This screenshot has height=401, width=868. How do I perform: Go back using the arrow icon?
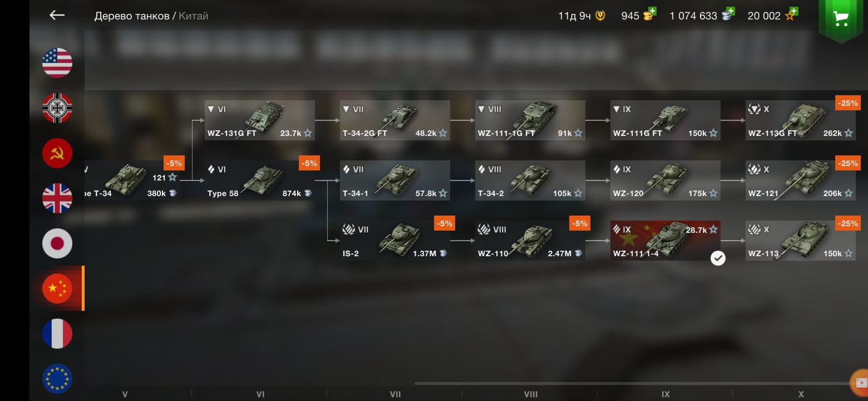click(57, 15)
